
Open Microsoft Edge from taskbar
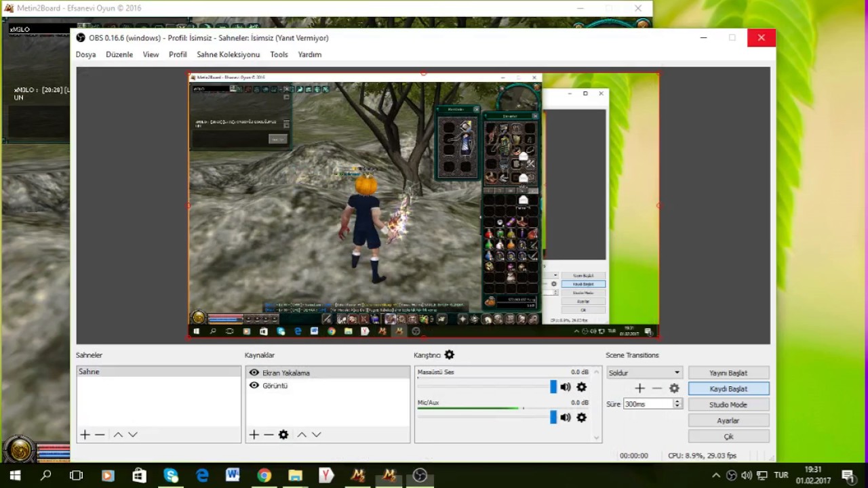pyautogui.click(x=202, y=476)
